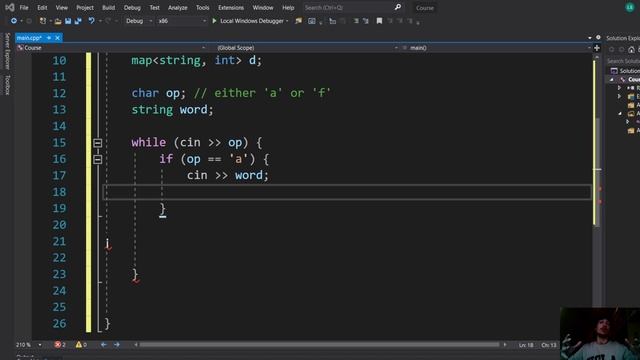640x360 pixels.
Task: Place cursor on empty line 18
Action: [x=347, y=192]
